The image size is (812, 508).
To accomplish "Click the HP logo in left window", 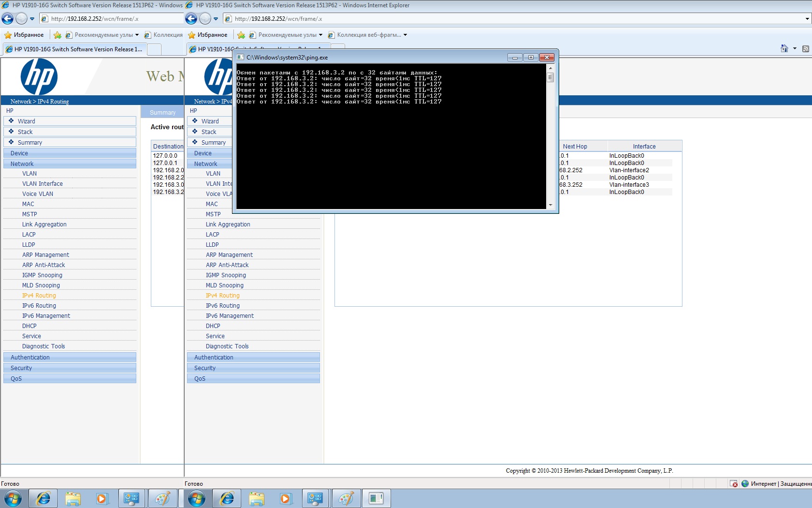I will tap(39, 76).
